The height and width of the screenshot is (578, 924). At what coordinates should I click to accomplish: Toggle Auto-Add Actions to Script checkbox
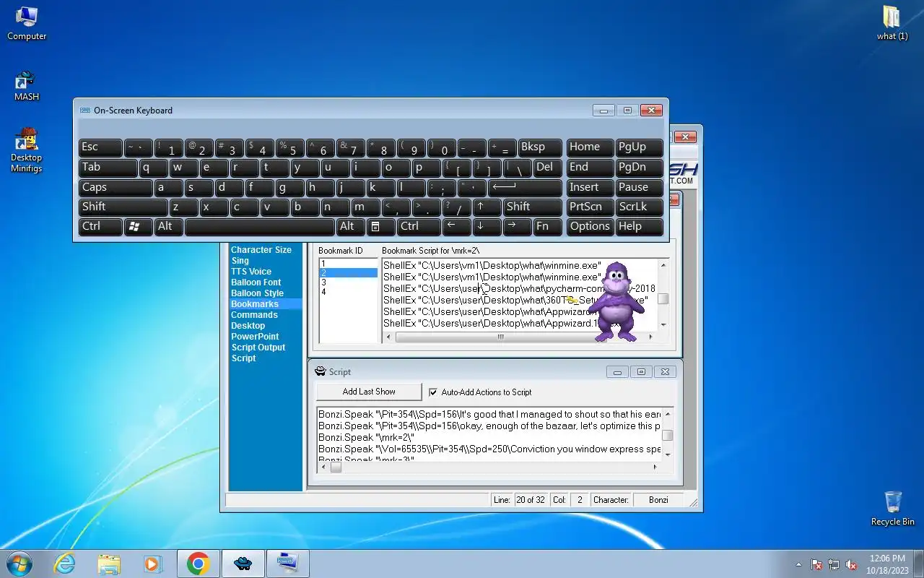pyautogui.click(x=433, y=392)
